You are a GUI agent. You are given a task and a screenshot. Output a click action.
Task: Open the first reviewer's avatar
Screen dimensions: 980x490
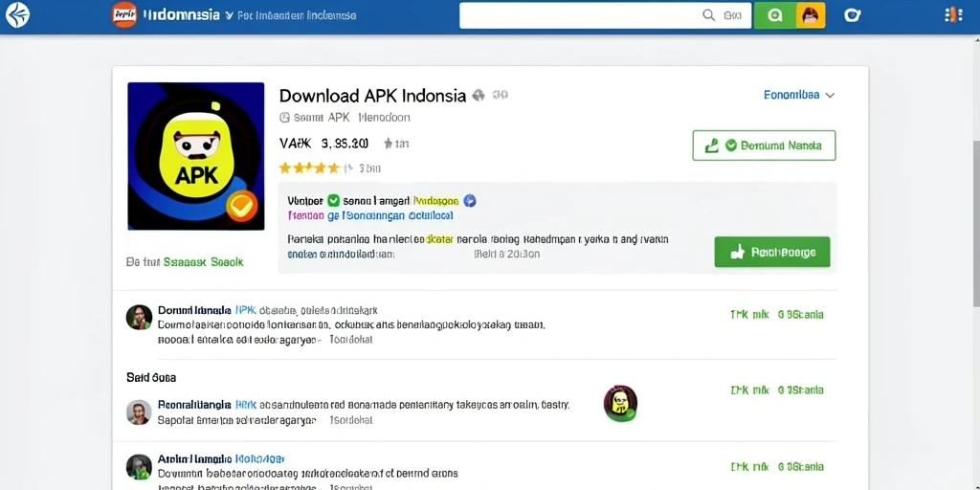coord(139,318)
